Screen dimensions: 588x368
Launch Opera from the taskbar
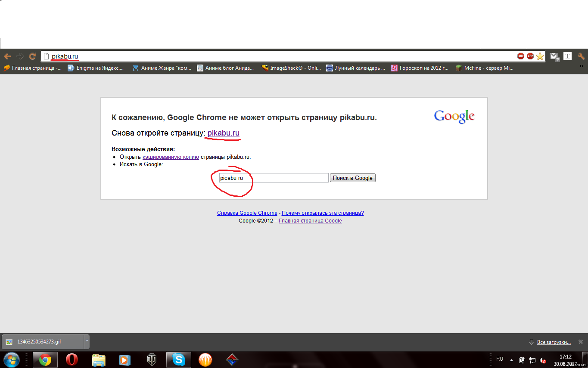pos(72,360)
